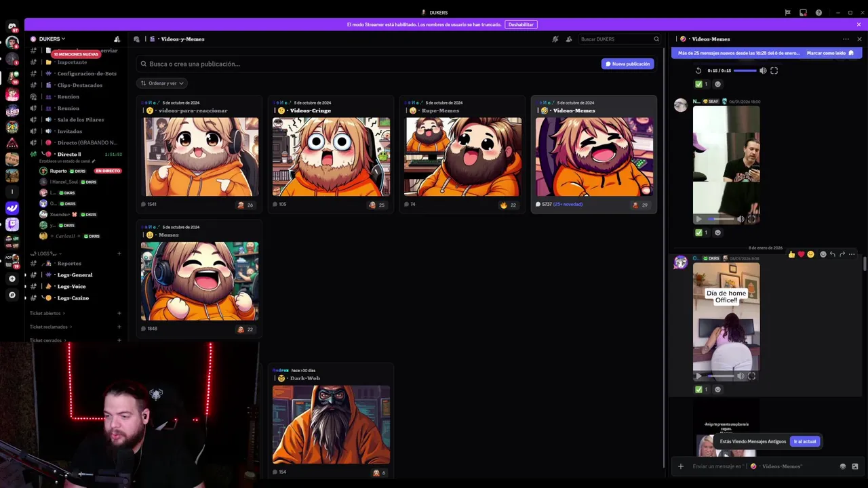Open the Logs-General channel
This screenshot has height=488, width=868.
pyautogui.click(x=75, y=274)
